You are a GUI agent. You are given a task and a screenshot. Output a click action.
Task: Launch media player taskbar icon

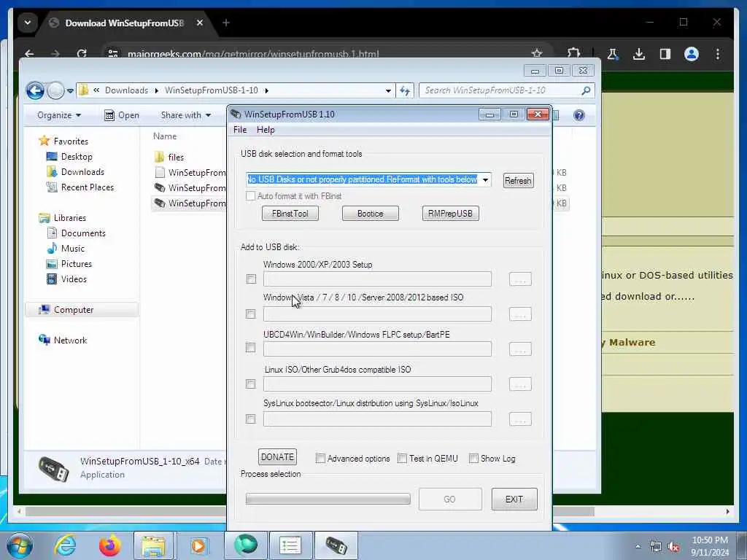click(198, 545)
